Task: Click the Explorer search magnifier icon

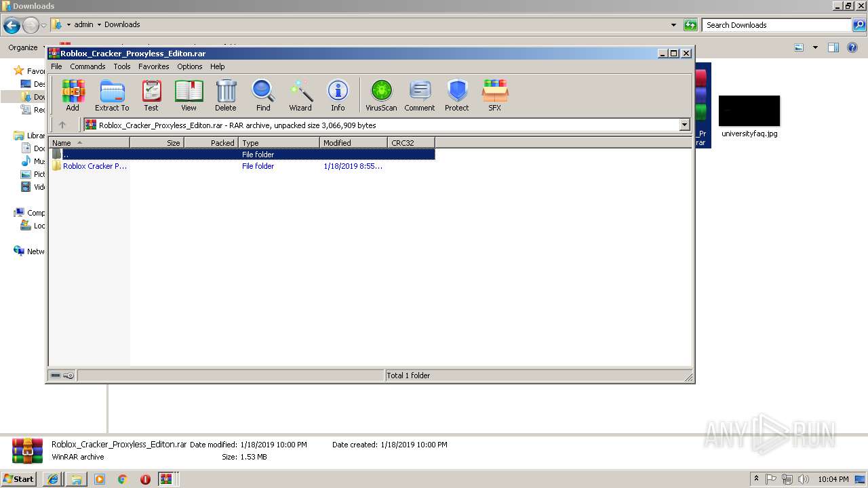Action: tap(859, 25)
